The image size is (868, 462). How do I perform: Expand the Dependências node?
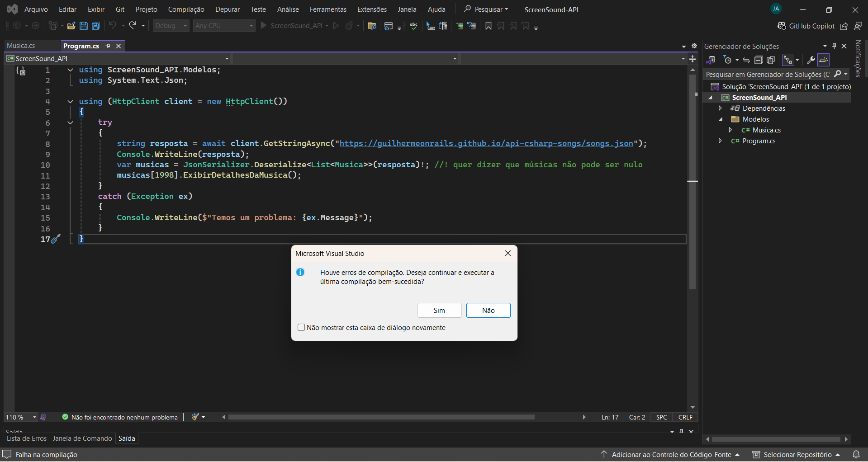tap(720, 108)
